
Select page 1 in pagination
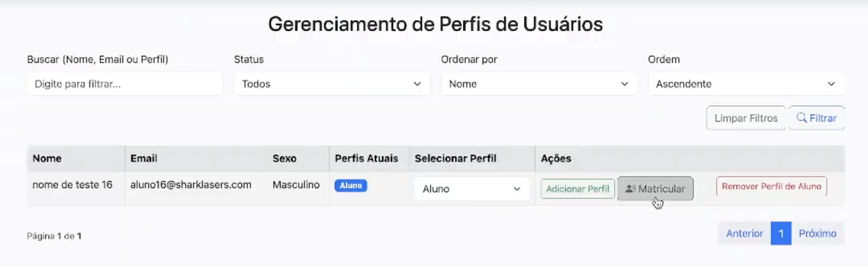[x=781, y=233]
